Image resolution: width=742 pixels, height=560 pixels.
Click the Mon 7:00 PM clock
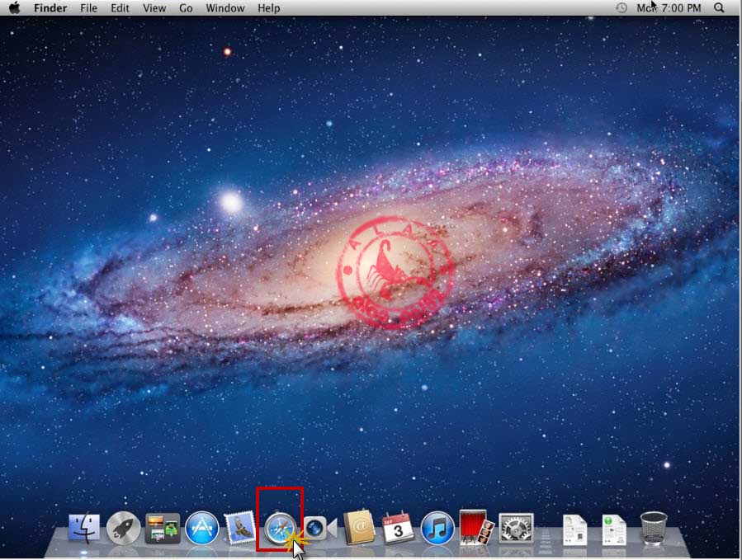pyautogui.click(x=669, y=8)
